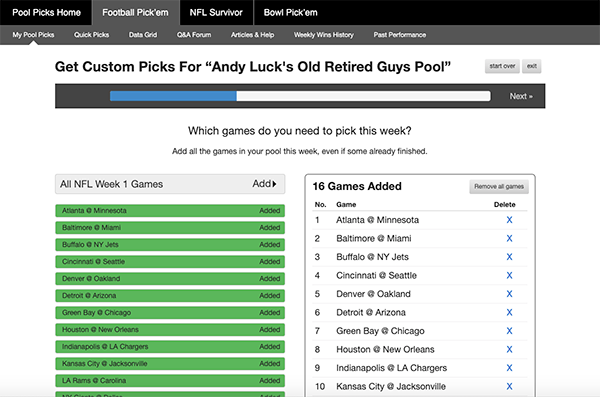Delete the Buffalo @ NY Jets game
This screenshot has width=600, height=397.
coord(509,257)
